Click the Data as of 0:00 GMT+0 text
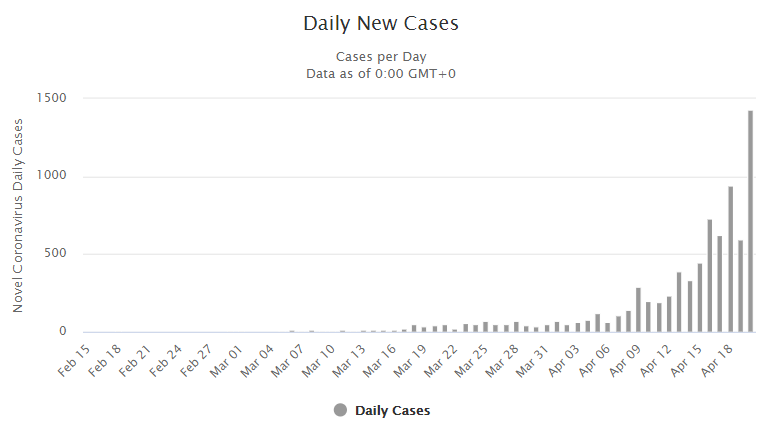This screenshot has width=773, height=442. coord(386,73)
